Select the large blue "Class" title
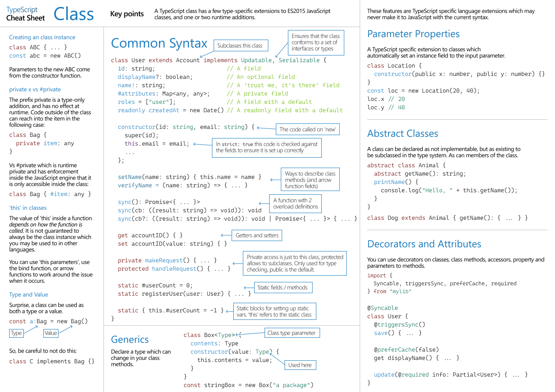The image size is (555, 392). tap(73, 13)
